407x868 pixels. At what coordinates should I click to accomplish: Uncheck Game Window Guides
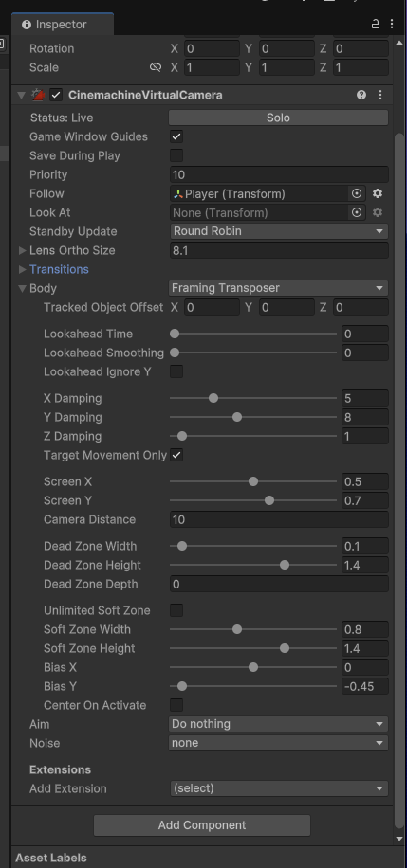pos(176,136)
